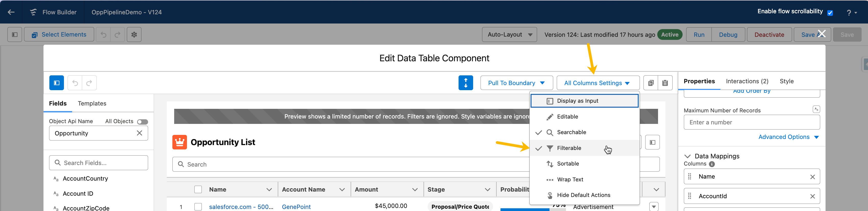Viewport: 868px width, 211px height.
Task: Toggle the All Objects switch
Action: pyautogui.click(x=142, y=122)
